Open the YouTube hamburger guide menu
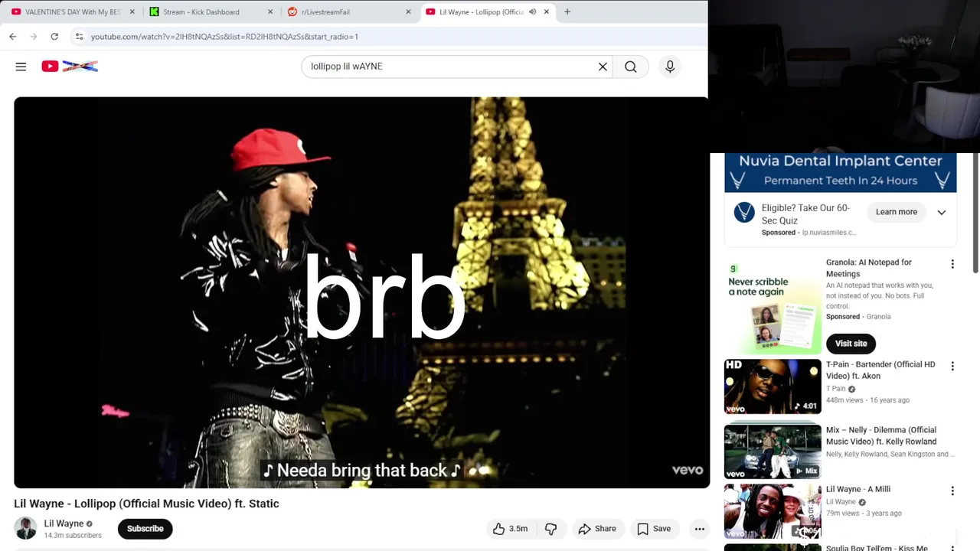Image resolution: width=980 pixels, height=551 pixels. 21,67
